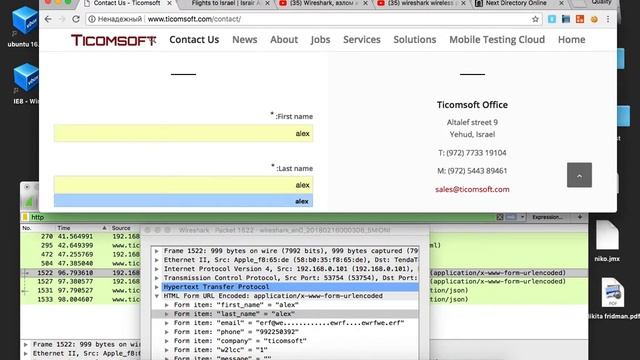Click the Last name input field
The width and height of the screenshot is (640, 360).
183,185
